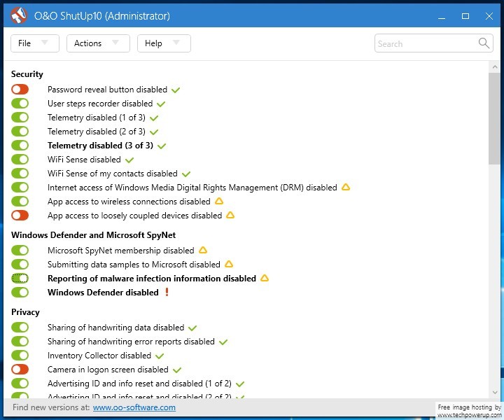Toggle Submitting data samples to Microsoft switch
This screenshot has height=420, width=504.
click(x=20, y=265)
